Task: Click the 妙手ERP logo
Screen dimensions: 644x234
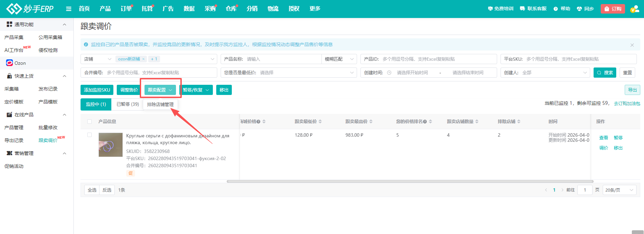Action: pyautogui.click(x=30, y=9)
